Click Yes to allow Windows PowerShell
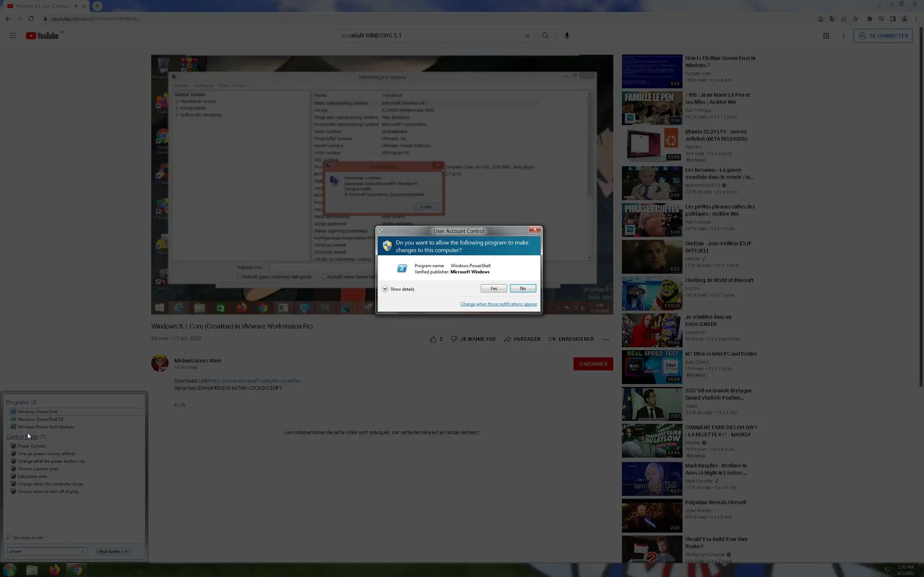 [x=493, y=288]
